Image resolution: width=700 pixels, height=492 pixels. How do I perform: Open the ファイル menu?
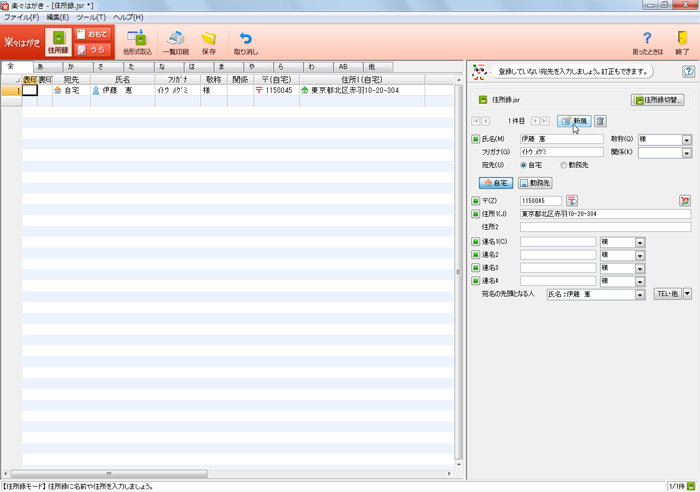(21, 17)
